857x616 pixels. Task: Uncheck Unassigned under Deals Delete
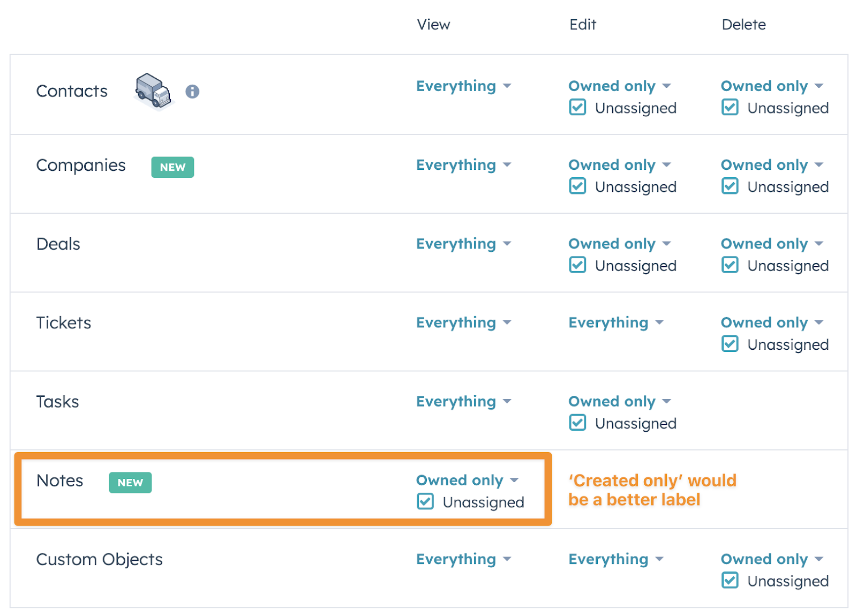tap(730, 265)
